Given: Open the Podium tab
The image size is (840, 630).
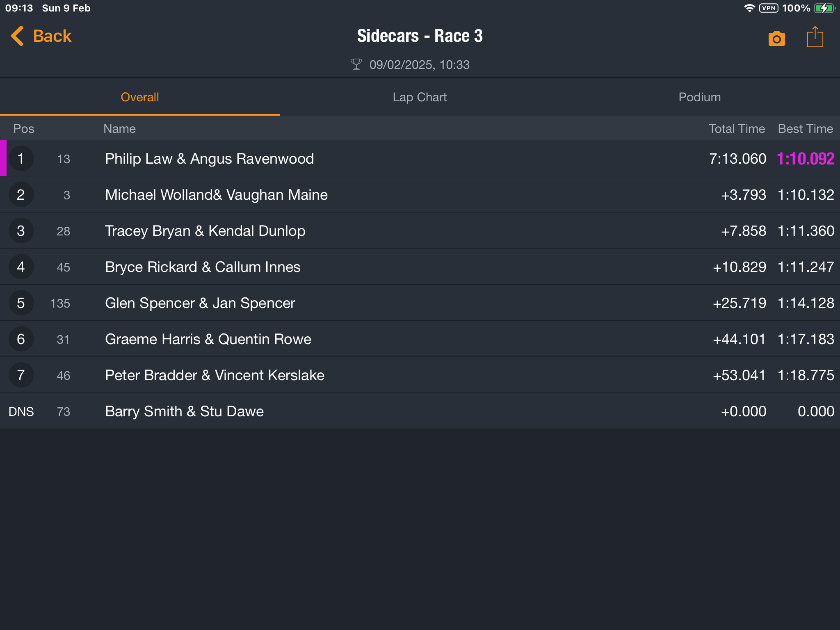Looking at the screenshot, I should [700, 97].
